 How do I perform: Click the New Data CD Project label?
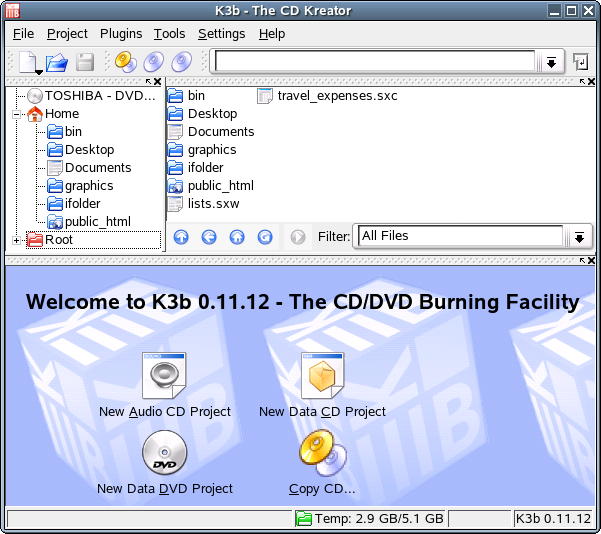pos(322,412)
